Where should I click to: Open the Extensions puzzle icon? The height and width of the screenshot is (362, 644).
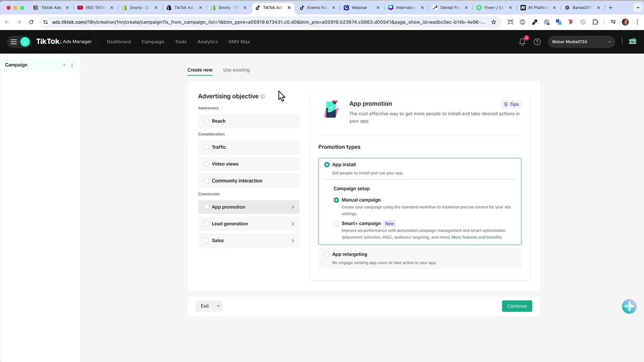point(595,22)
